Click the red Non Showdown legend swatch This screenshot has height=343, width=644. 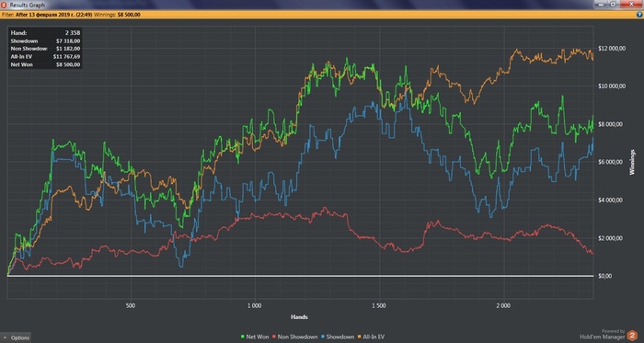click(x=274, y=337)
